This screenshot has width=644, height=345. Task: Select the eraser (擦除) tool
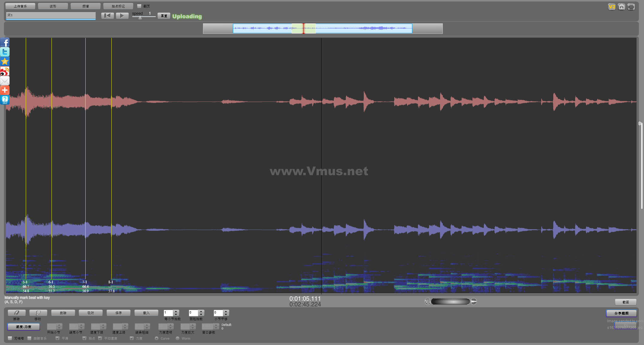16,313
